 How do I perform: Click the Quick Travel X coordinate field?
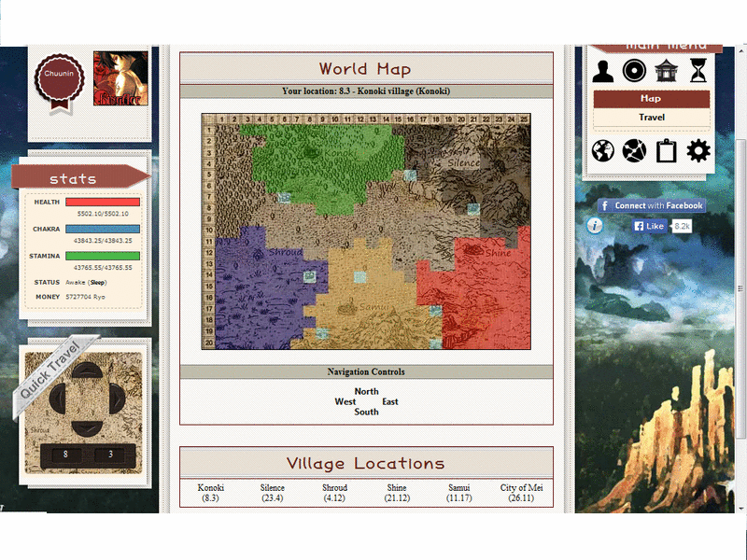(x=65, y=455)
